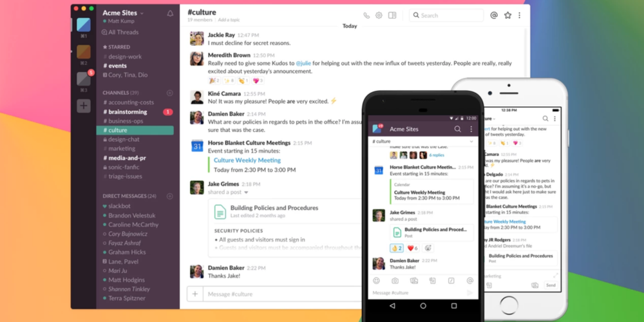The height and width of the screenshot is (322, 644).
Task: Tap the Android home navigation button
Action: [423, 305]
